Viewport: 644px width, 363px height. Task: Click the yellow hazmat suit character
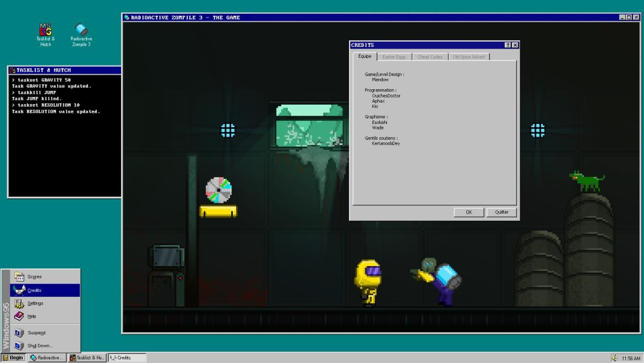point(368,283)
